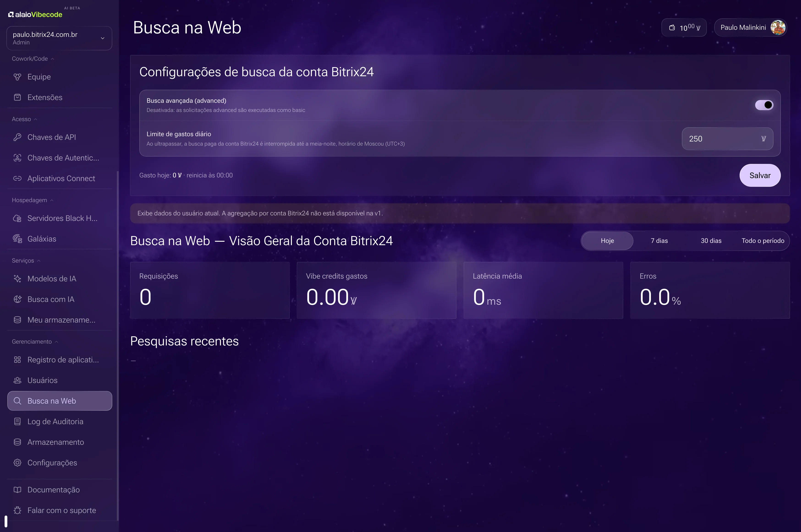
Task: Click the Documentação book icon
Action: (17, 490)
